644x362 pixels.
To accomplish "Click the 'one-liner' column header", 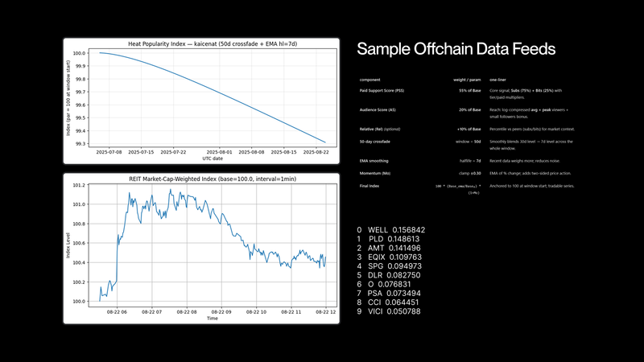I will 499,80.
